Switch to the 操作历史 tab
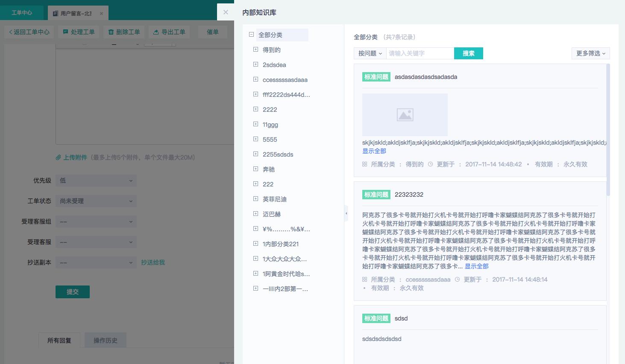The image size is (625, 364). point(106,340)
